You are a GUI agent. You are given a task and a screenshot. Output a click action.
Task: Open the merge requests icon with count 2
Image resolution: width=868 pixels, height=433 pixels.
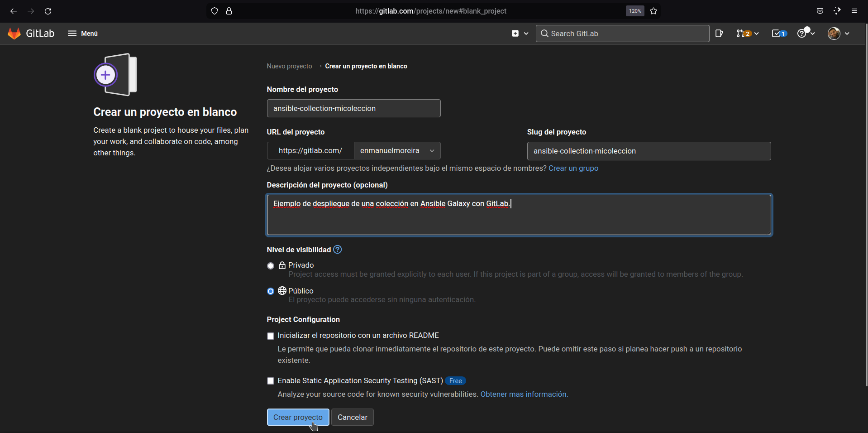click(x=743, y=34)
